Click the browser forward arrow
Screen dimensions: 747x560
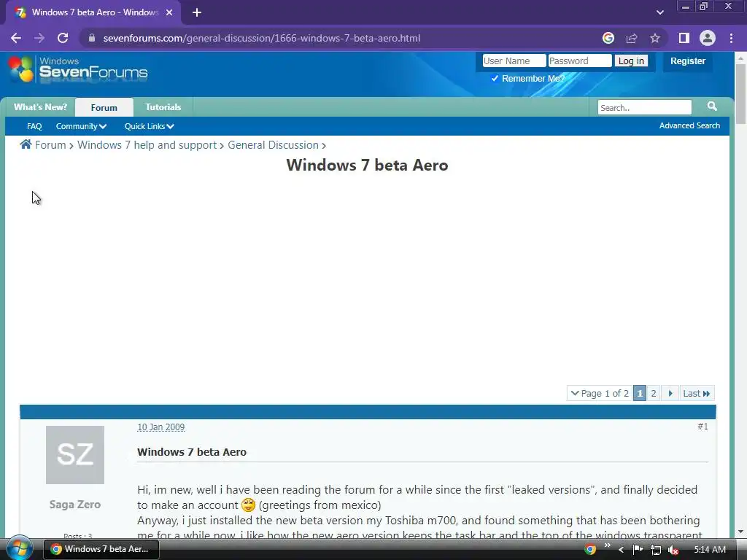pos(39,38)
